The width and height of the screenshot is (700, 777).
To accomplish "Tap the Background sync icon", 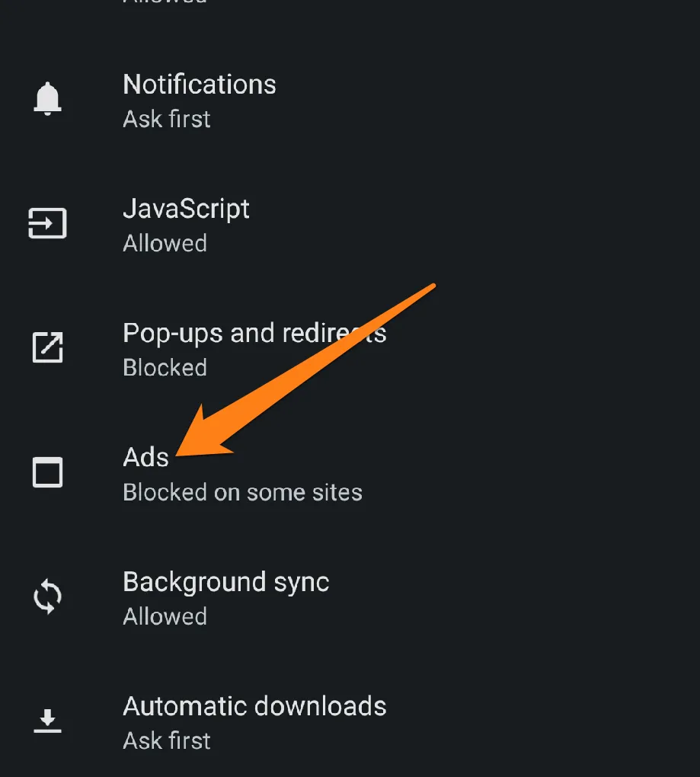I will [x=47, y=596].
